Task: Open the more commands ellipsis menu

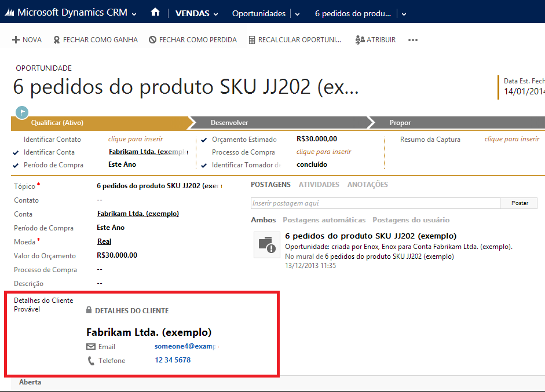Action: 413,40
